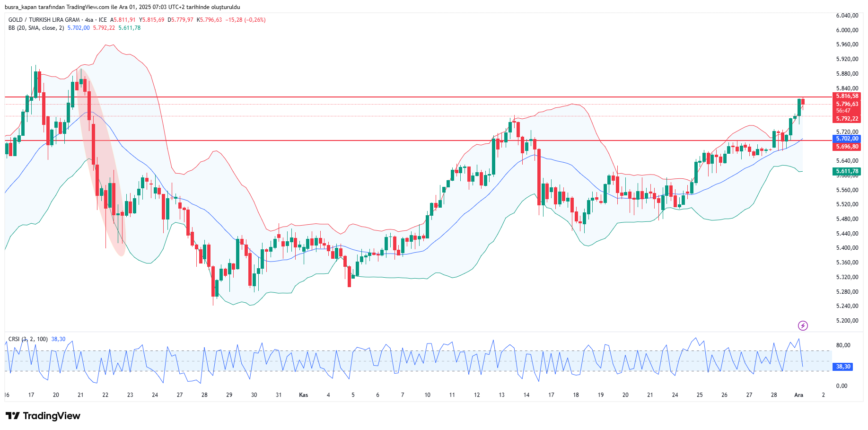The width and height of the screenshot is (868, 430).
Task: Click the 5.792,22 red price label
Action: pyautogui.click(x=847, y=119)
